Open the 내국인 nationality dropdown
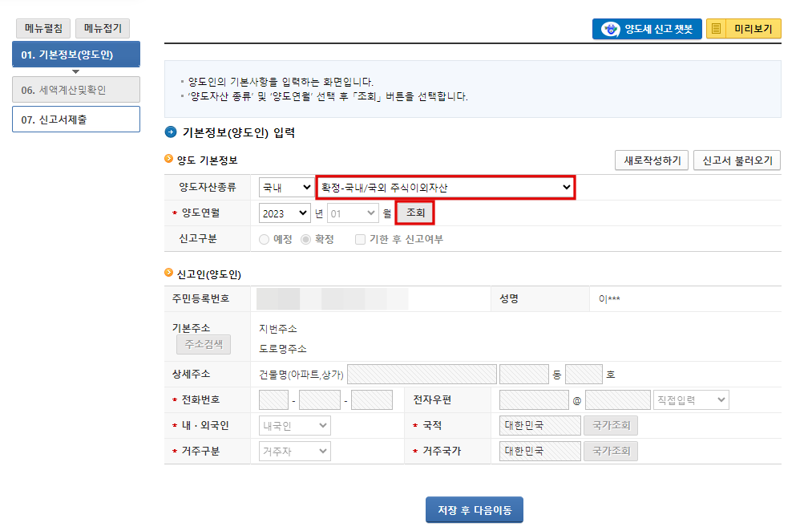This screenshot has height=527, width=812. (x=293, y=425)
